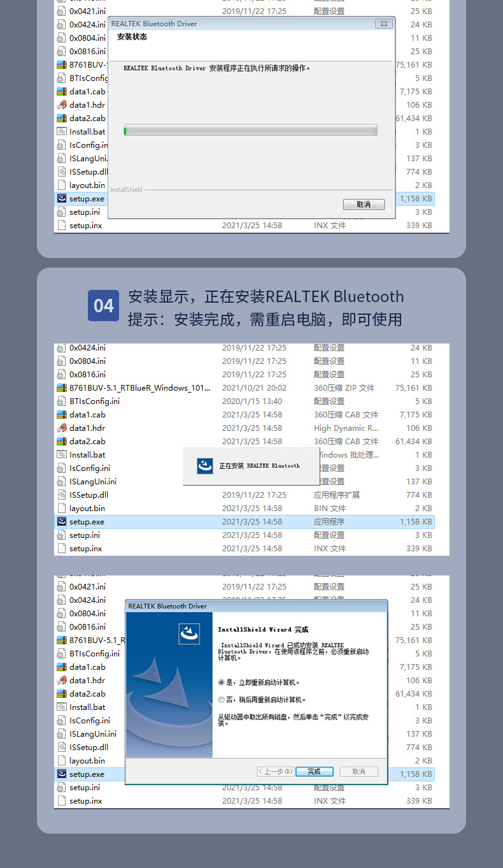
Task: Click 0x0421.ini icon behind the 完成 wizard
Action: [x=62, y=586]
